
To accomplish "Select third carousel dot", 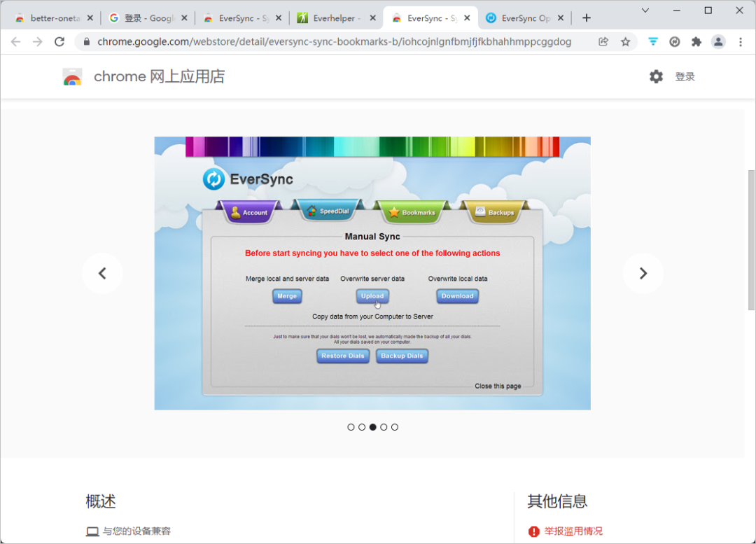I will click(372, 427).
